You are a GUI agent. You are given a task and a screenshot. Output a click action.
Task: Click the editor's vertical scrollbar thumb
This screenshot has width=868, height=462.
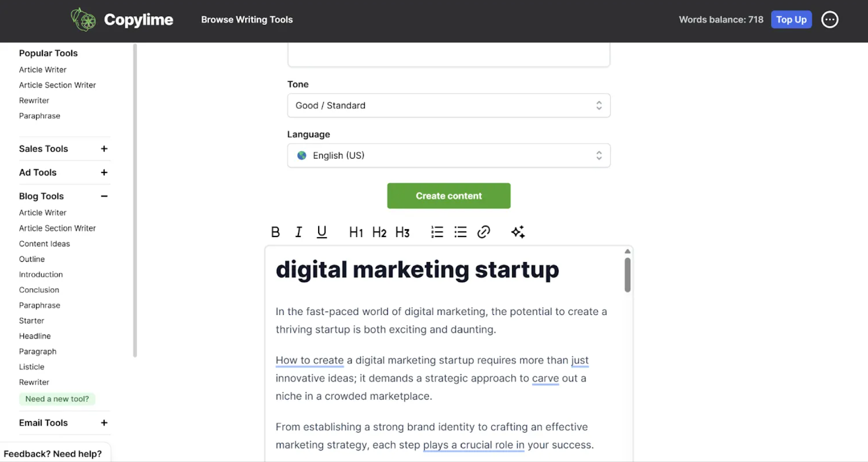[x=627, y=275]
